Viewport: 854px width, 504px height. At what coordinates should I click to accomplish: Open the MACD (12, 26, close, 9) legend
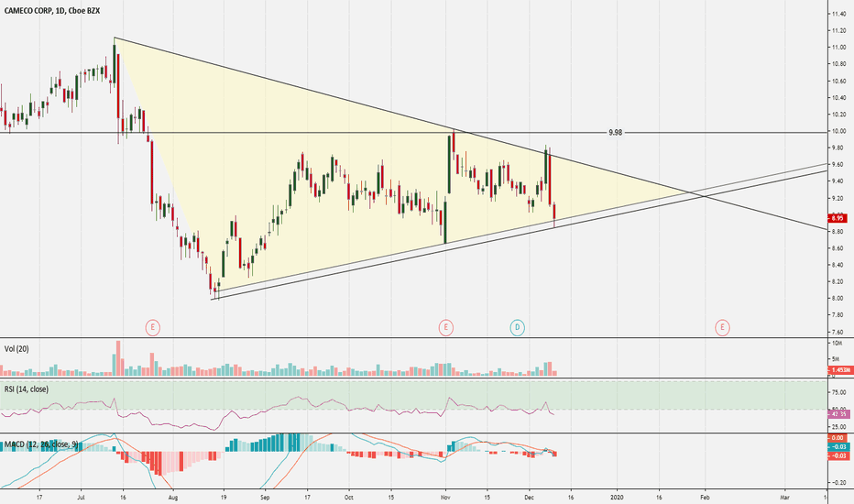tap(41, 444)
